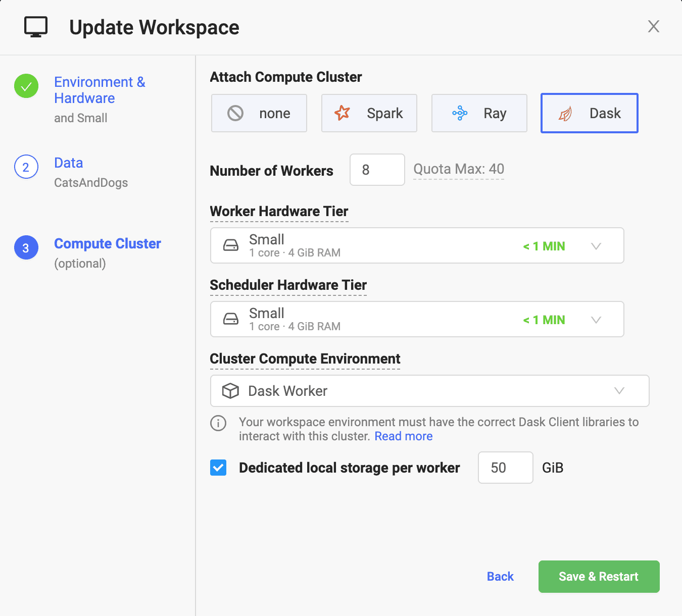Viewport: 682px width, 616px height.
Task: Expand the Worker Hardware Tier dropdown
Action: tap(417, 245)
